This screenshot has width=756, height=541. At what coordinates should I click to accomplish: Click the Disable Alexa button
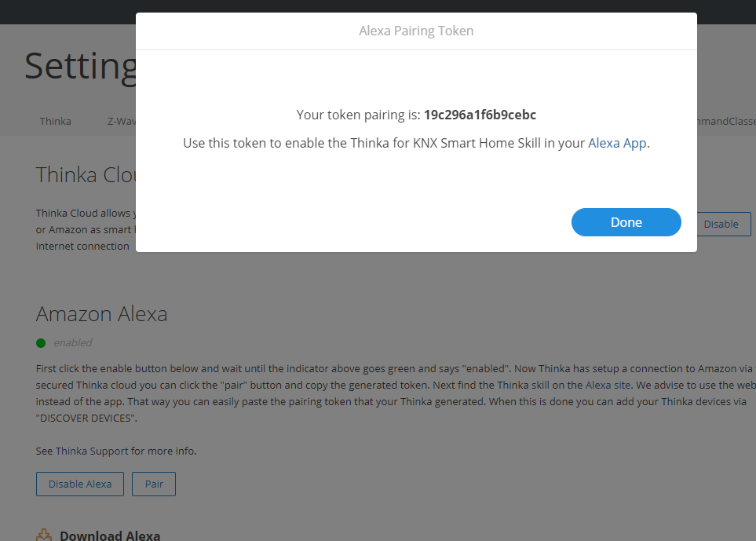click(80, 484)
